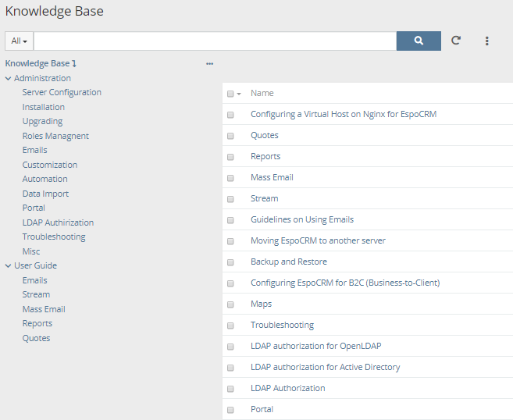The image size is (513, 420).
Task: Open Moving EspoCRM to another server article
Action: (x=318, y=240)
